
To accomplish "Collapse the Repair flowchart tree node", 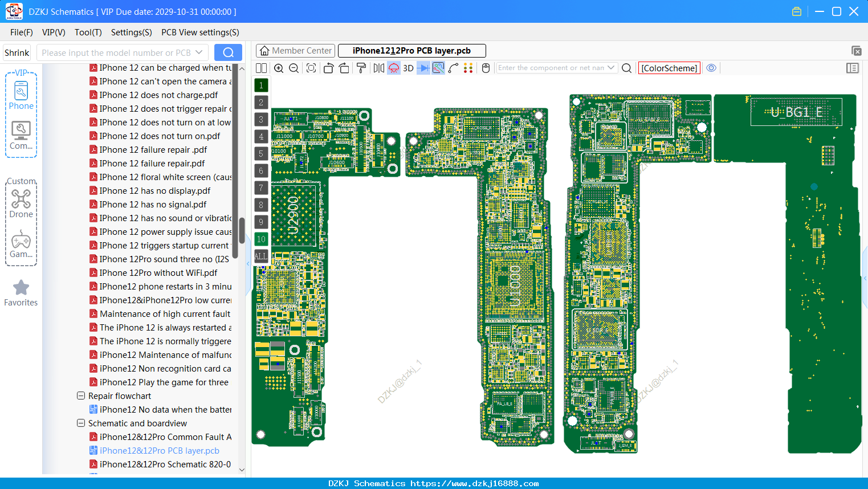I will (x=81, y=396).
